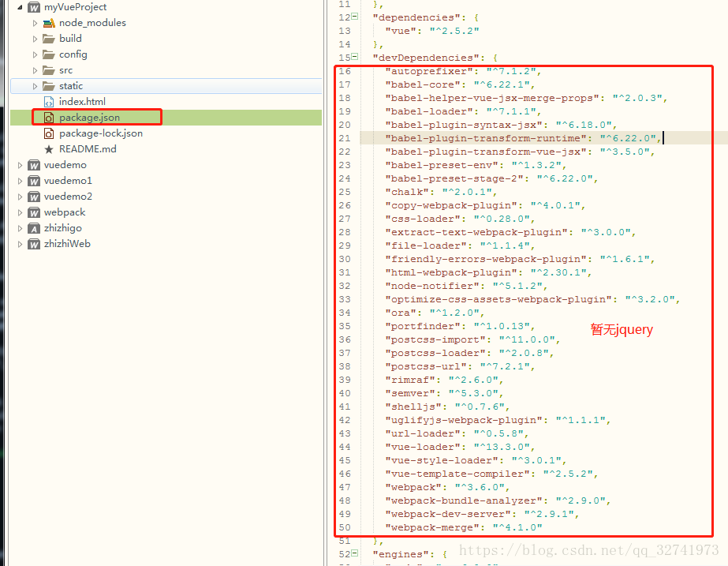Click the "html-webpack-plugin" line

pyautogui.click(x=488, y=272)
